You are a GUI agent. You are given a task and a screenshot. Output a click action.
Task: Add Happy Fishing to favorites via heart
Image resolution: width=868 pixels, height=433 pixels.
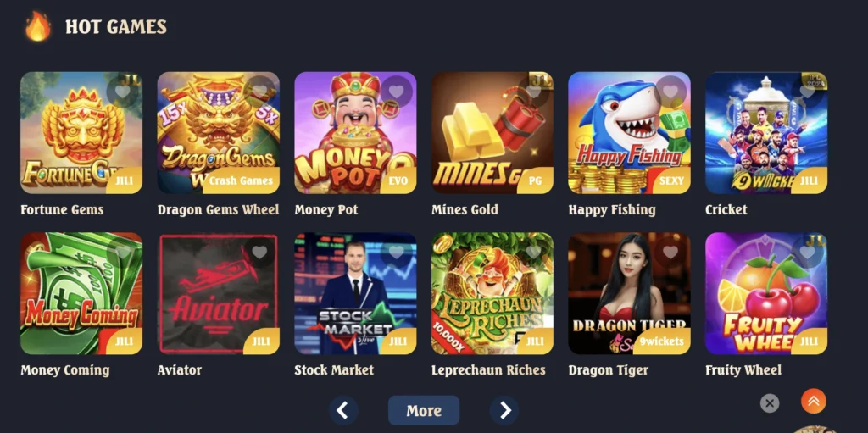pos(670,92)
